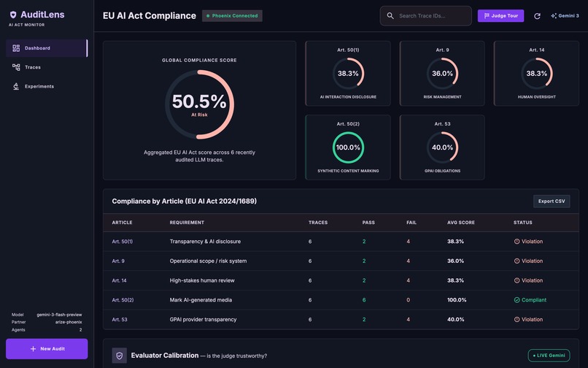Click the plus icon on New Audit
Screen dimensions: 588x368
pos(33,349)
